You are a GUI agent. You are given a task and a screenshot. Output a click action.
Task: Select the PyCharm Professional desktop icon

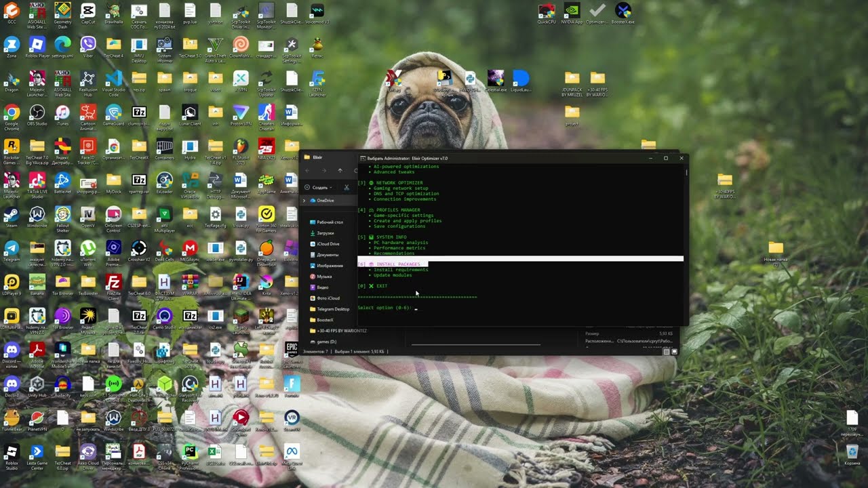190,455
